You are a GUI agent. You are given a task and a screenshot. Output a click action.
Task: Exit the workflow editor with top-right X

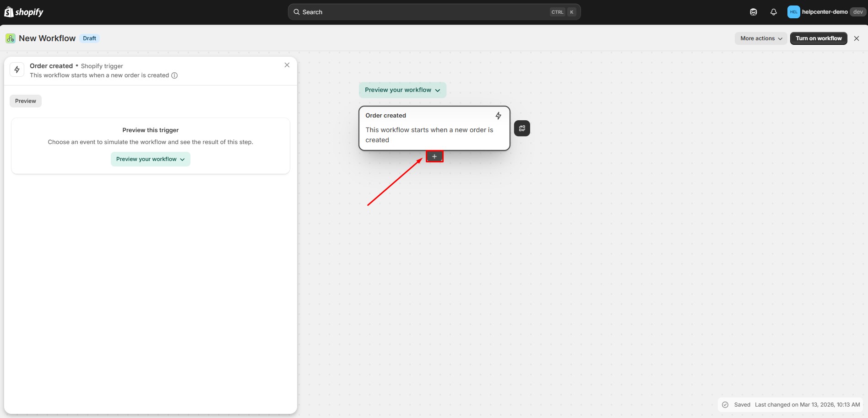click(857, 38)
